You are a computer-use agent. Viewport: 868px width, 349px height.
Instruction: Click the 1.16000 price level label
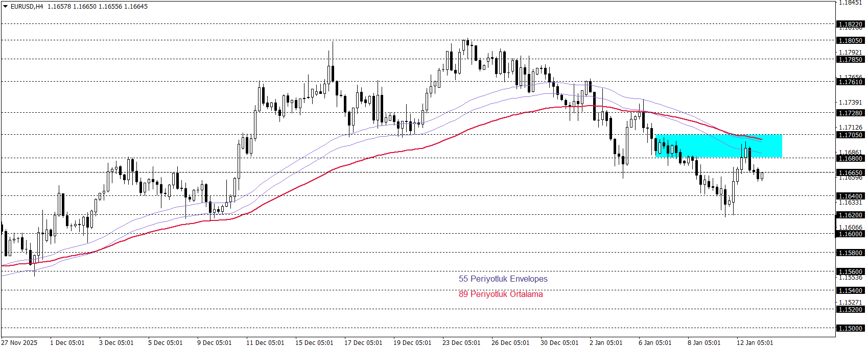click(850, 234)
